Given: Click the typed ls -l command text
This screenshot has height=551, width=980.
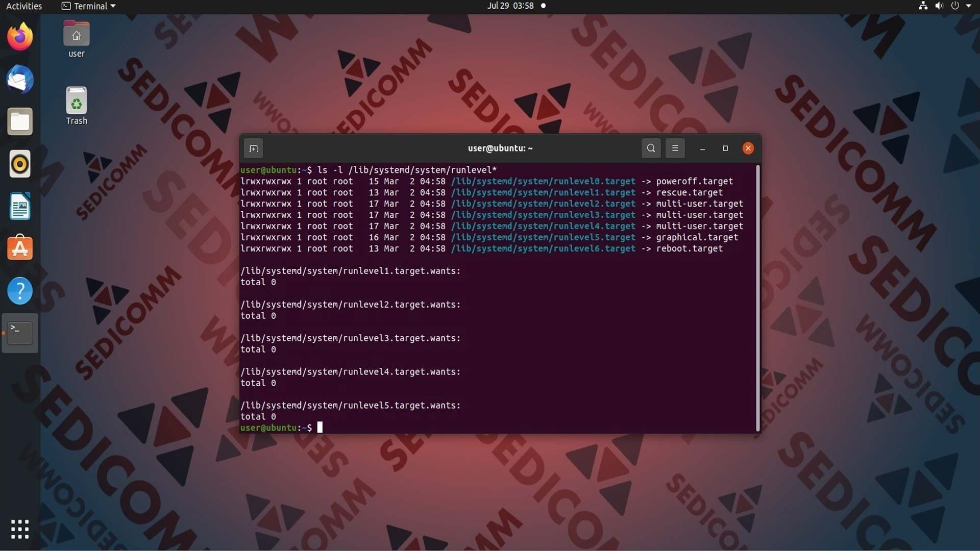Looking at the screenshot, I should coord(407,170).
